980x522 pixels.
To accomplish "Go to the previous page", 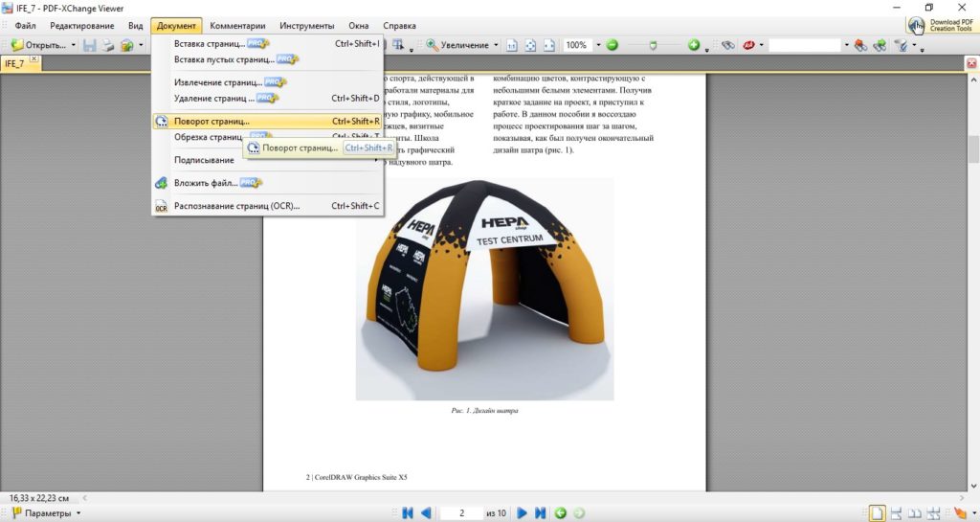I will coord(426,513).
